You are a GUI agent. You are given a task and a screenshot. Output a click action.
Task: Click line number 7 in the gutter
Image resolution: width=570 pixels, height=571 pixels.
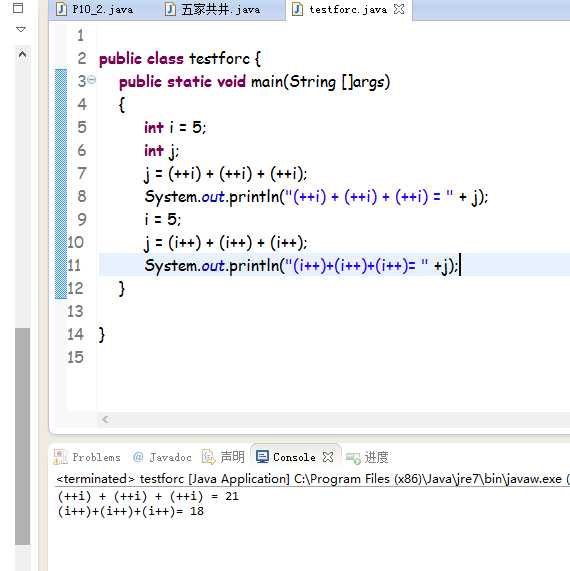(82, 173)
